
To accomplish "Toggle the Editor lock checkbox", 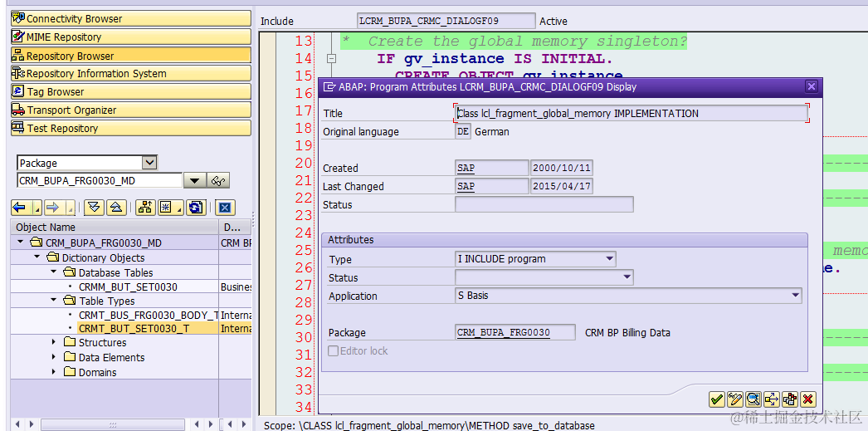I will (x=334, y=350).
